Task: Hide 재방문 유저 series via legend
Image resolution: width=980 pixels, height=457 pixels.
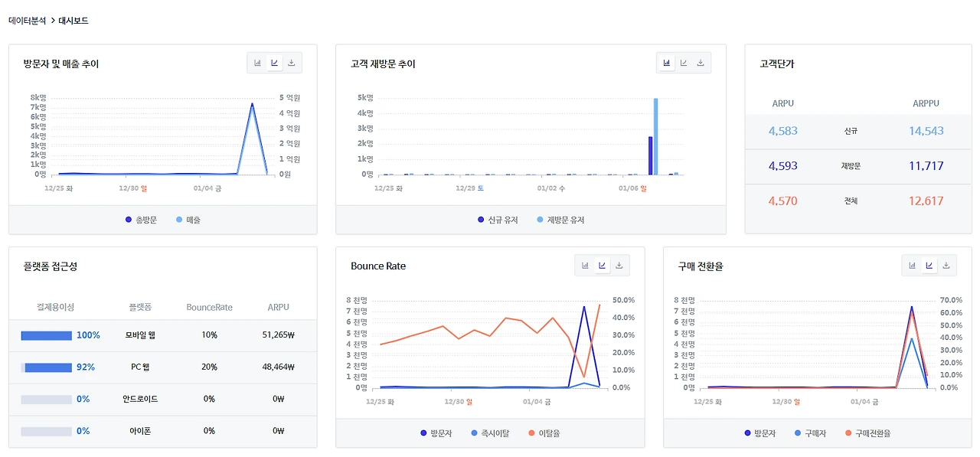Action: pos(560,220)
